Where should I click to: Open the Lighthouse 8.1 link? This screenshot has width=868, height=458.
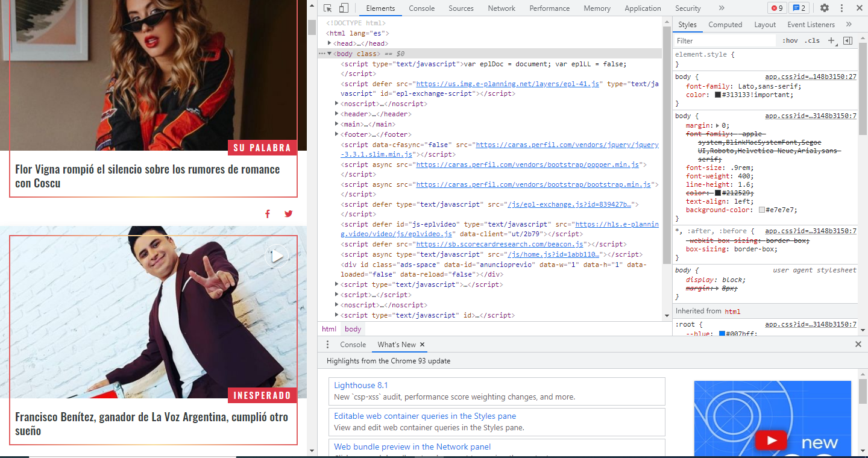click(360, 385)
